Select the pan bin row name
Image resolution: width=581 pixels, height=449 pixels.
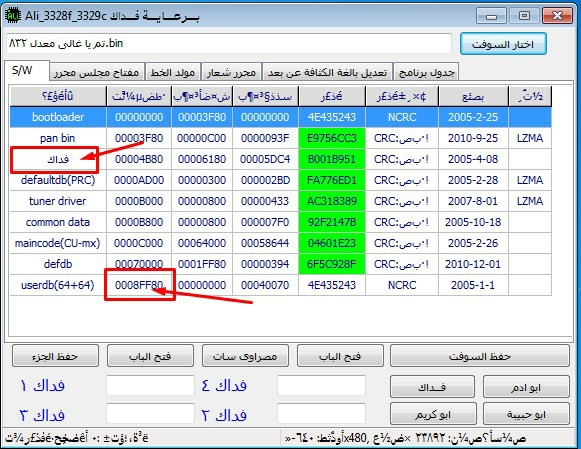(58, 138)
